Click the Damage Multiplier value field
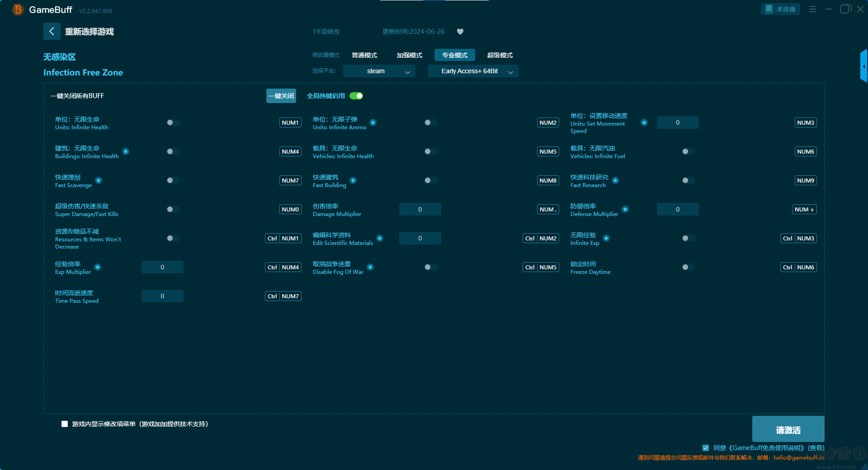 point(420,209)
